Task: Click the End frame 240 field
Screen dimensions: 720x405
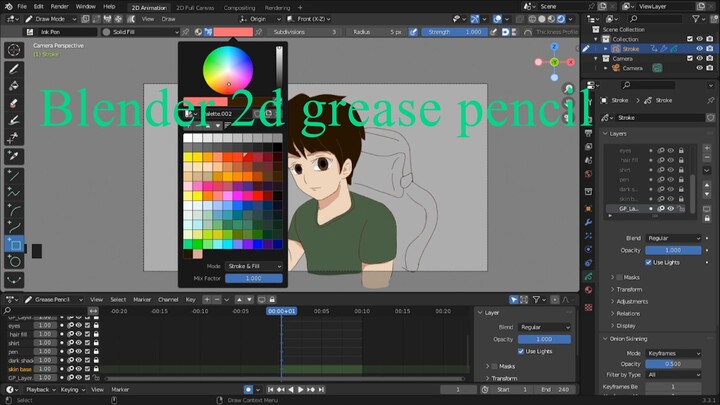Action: (555, 389)
